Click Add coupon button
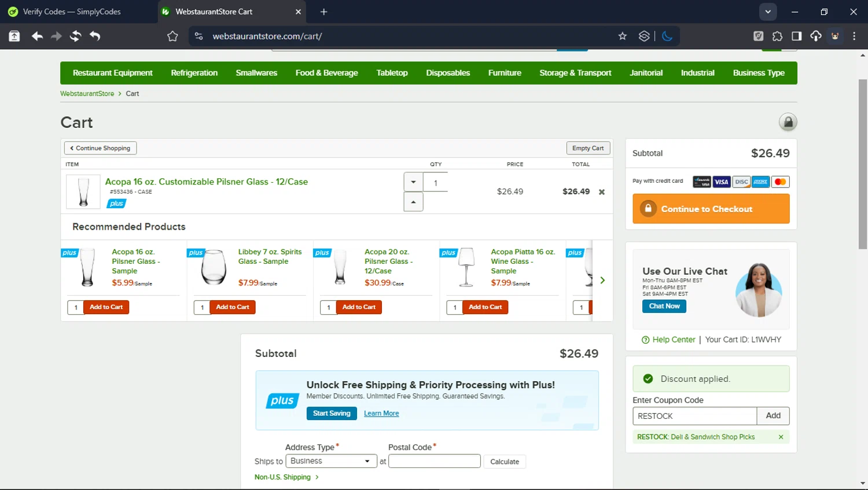Image resolution: width=868 pixels, height=490 pixels. (773, 416)
